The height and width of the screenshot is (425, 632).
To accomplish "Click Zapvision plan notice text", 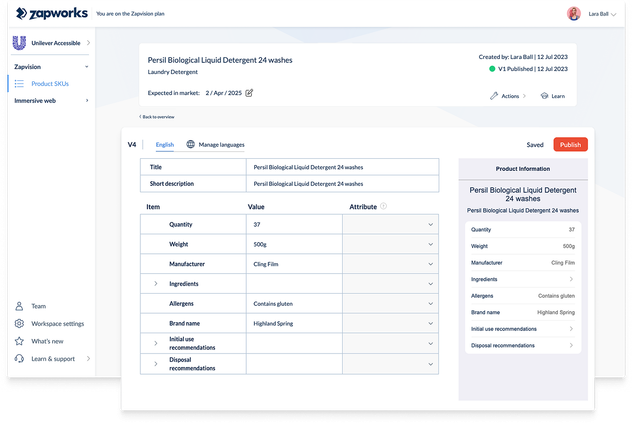I will click(130, 13).
